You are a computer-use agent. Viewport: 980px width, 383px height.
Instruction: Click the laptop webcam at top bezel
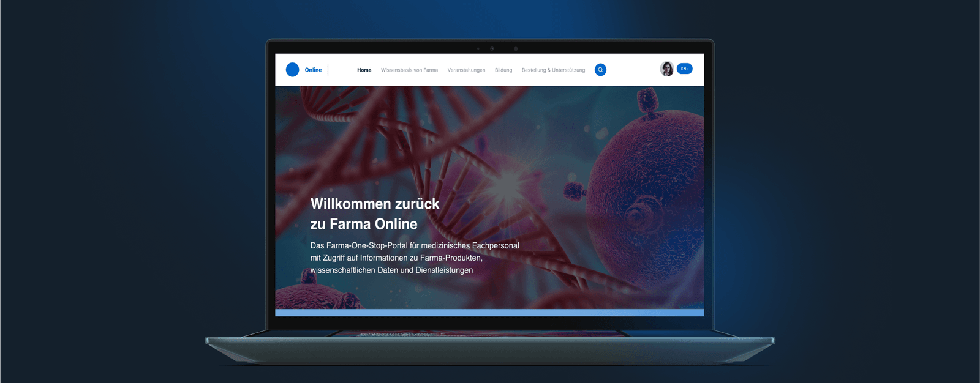(x=492, y=48)
